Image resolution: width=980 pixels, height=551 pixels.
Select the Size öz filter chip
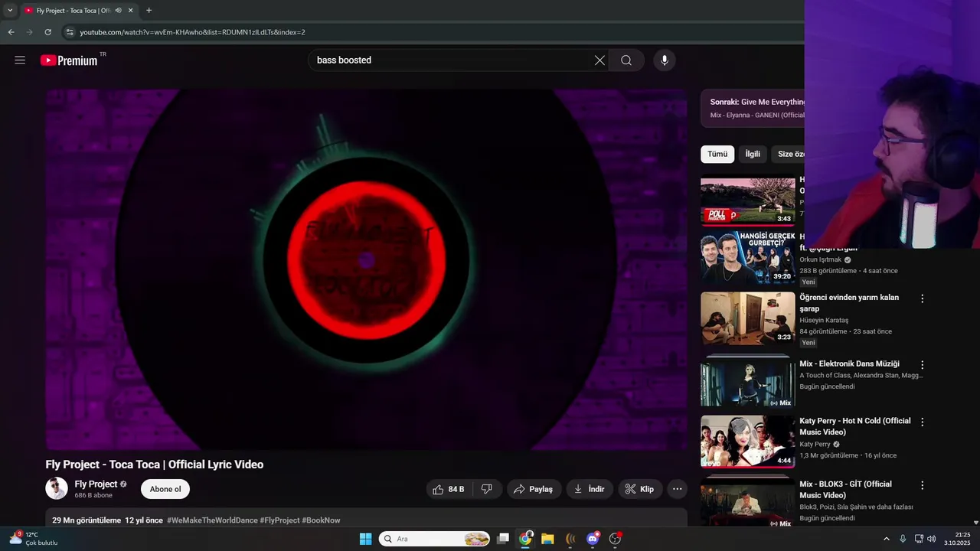[x=788, y=154]
